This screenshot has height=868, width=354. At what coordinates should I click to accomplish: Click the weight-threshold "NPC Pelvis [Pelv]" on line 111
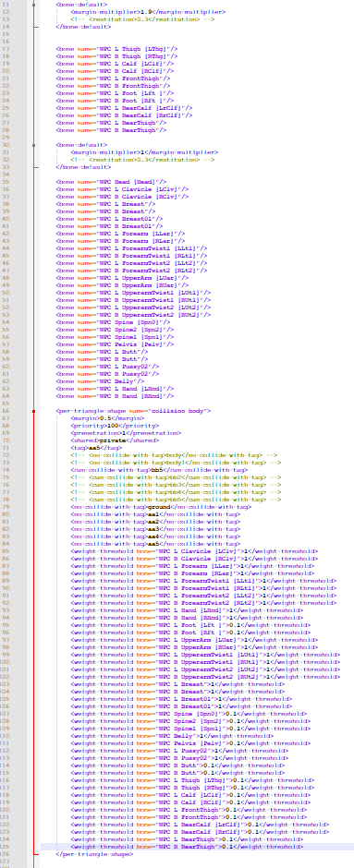click(190, 743)
